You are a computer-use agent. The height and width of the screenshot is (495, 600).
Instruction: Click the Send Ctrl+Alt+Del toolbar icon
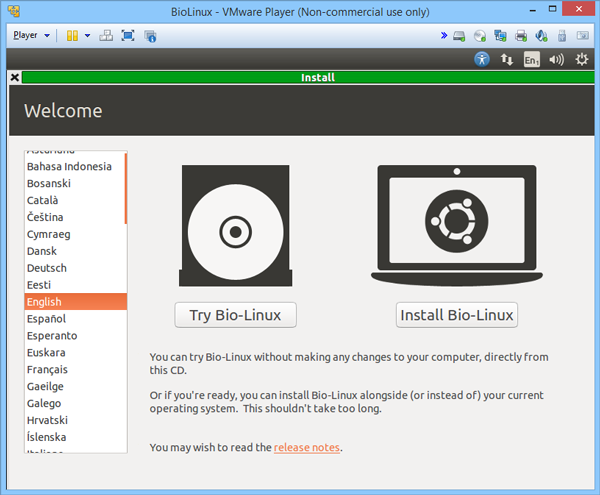click(106, 36)
